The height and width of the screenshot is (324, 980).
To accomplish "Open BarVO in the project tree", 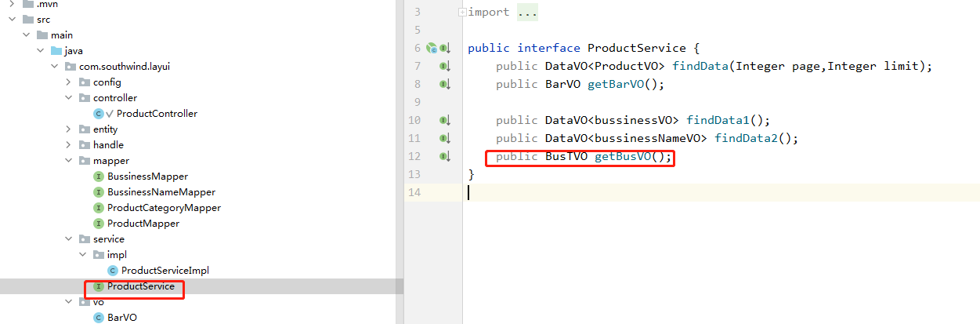I will (122, 318).
